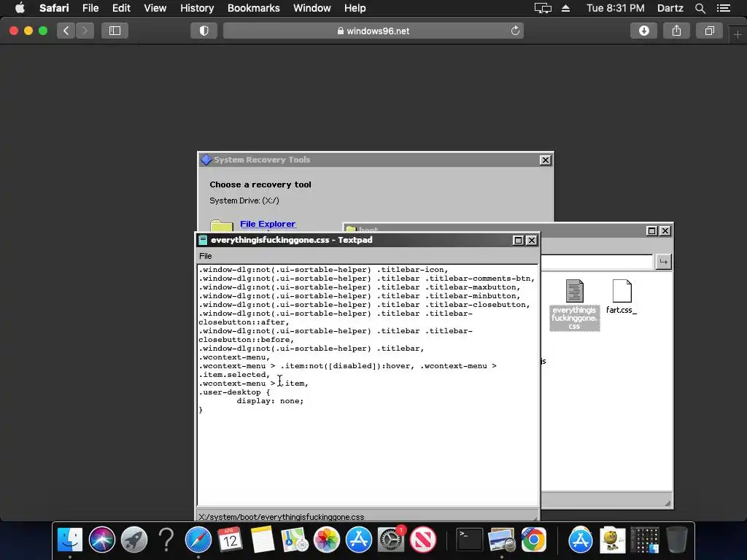The width and height of the screenshot is (747, 560).
Task: Open Finder from the Dock
Action: 69,540
